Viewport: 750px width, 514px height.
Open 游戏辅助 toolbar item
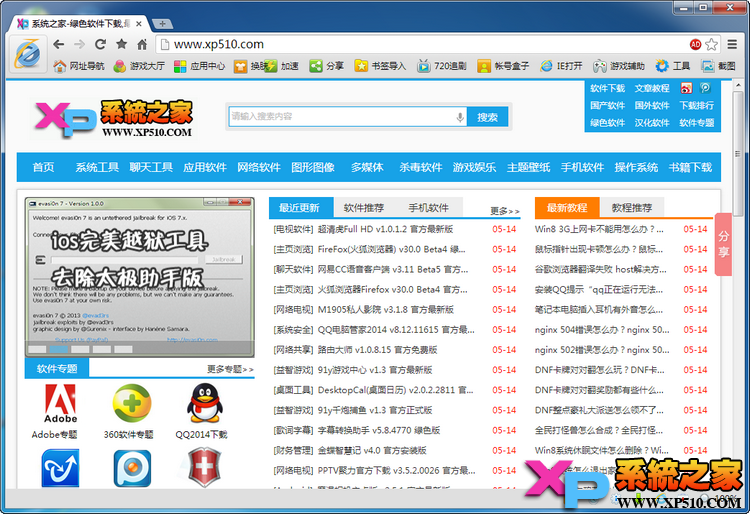pos(619,66)
